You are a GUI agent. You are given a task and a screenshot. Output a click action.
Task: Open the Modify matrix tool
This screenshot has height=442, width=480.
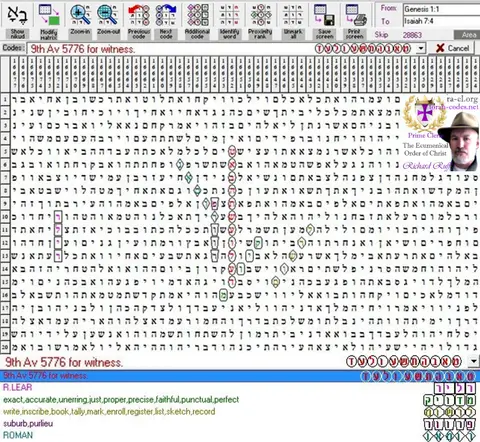(x=48, y=21)
